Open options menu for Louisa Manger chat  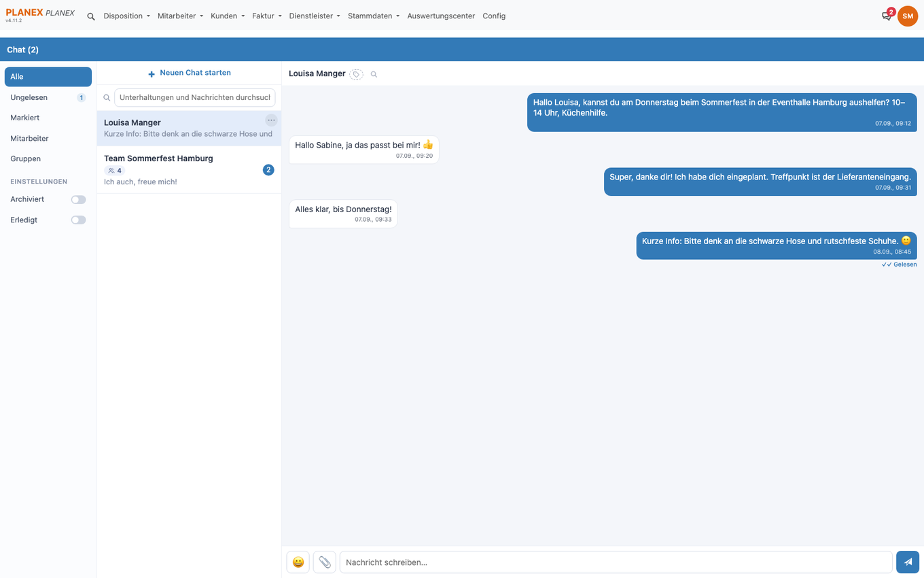coord(271,120)
